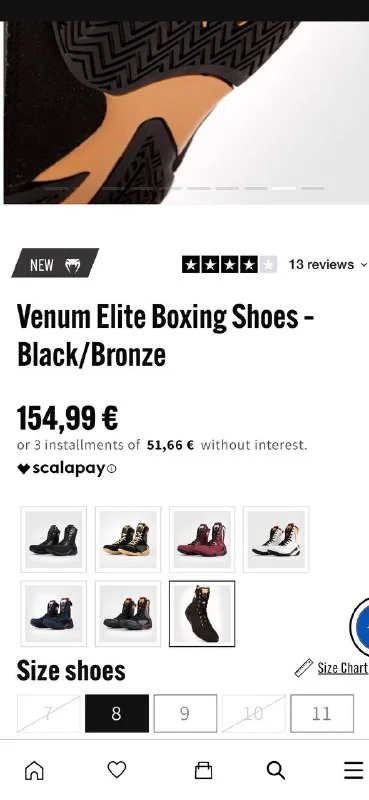Click the star rating bar
Screen dimensions: 369x800
229,265
